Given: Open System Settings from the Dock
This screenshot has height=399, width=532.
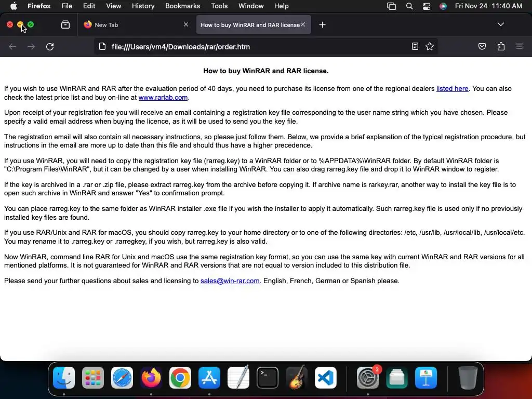Looking at the screenshot, I should pyautogui.click(x=368, y=377).
